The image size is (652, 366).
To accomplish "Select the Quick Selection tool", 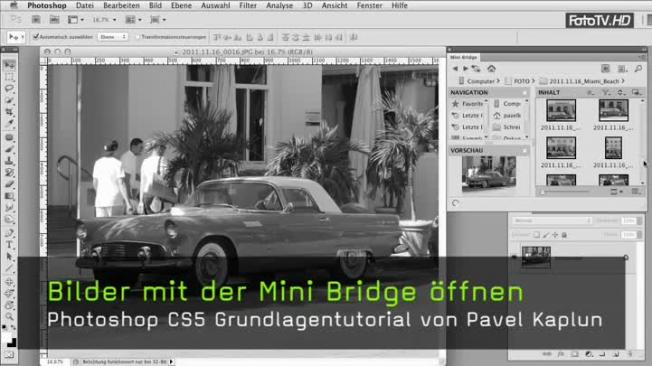I will click(9, 100).
